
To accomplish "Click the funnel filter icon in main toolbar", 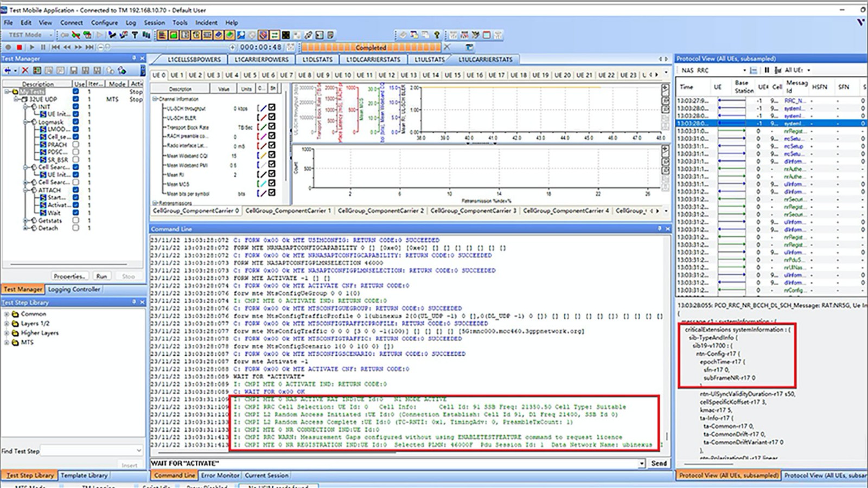I will pyautogui.click(x=135, y=35).
